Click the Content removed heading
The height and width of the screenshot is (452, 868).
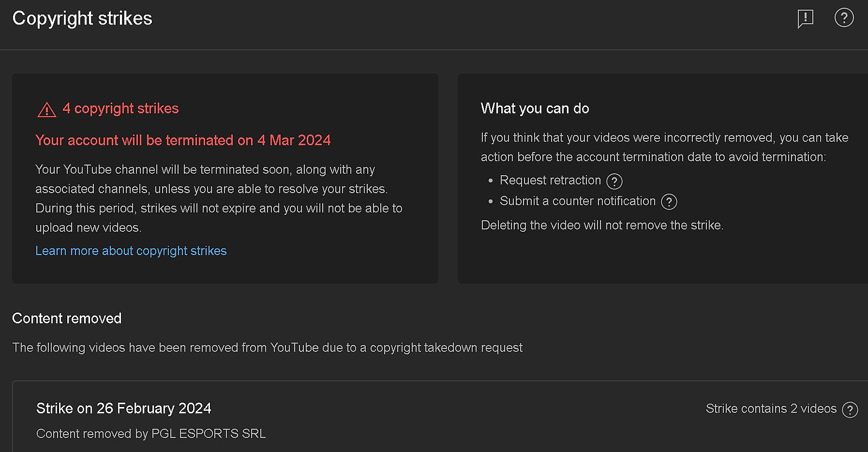(x=67, y=319)
